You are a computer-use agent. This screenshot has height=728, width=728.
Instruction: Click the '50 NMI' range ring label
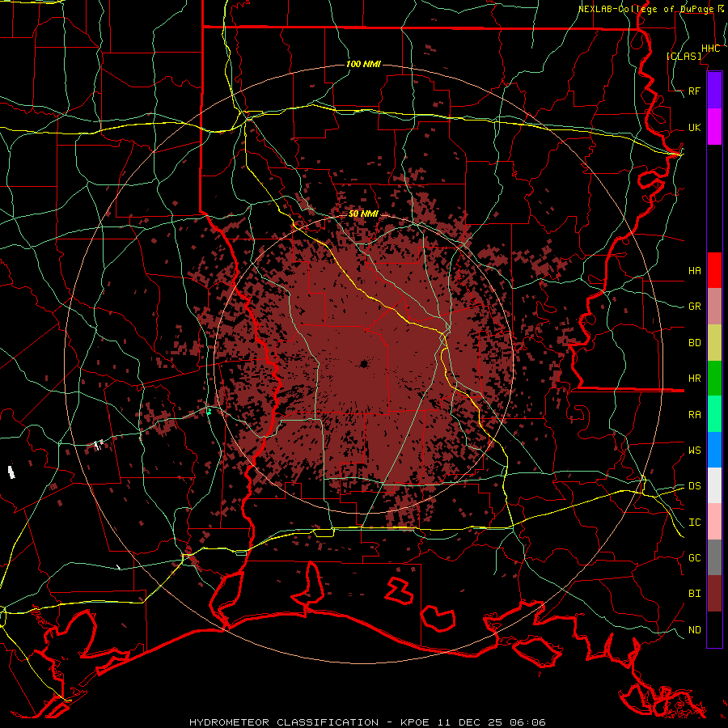(x=363, y=214)
